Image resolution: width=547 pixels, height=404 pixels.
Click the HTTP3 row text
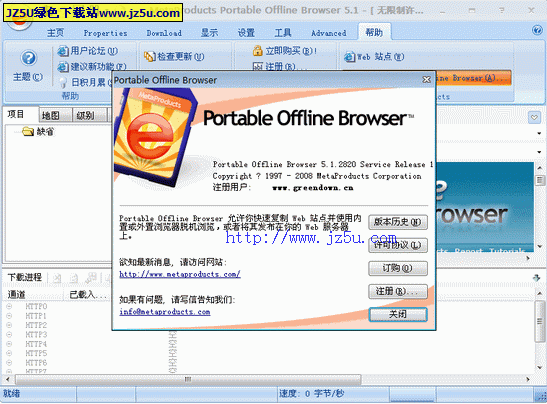click(x=36, y=335)
